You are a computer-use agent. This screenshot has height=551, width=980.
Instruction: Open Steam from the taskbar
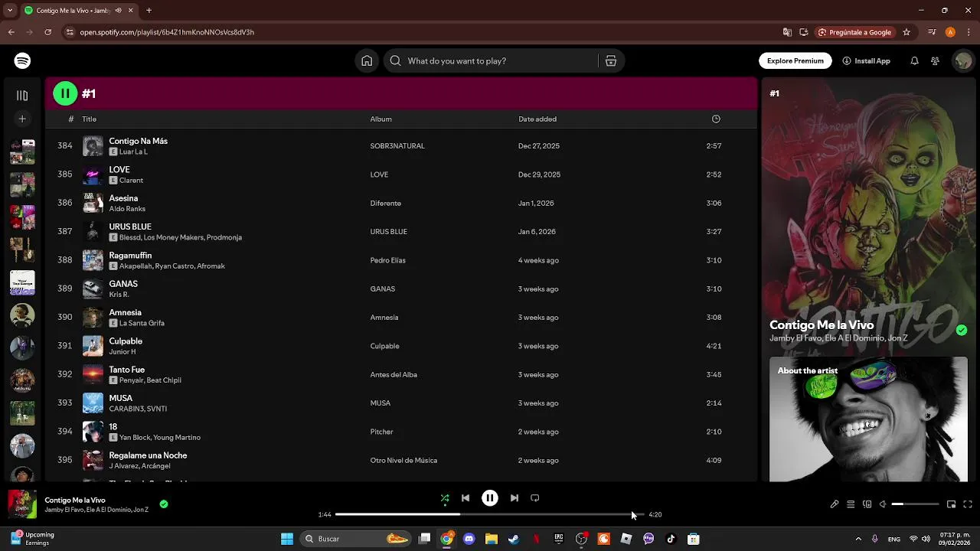(x=514, y=539)
